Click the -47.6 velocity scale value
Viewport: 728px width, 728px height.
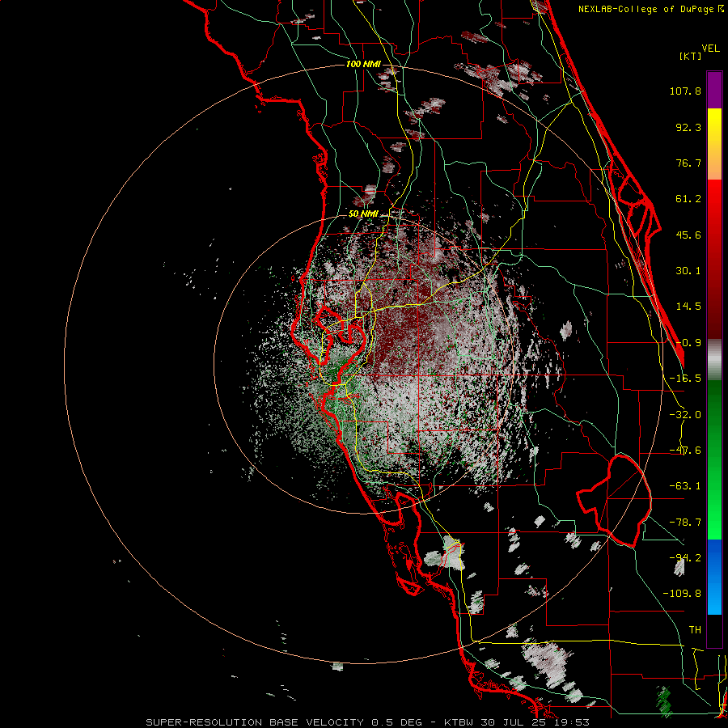[685, 451]
